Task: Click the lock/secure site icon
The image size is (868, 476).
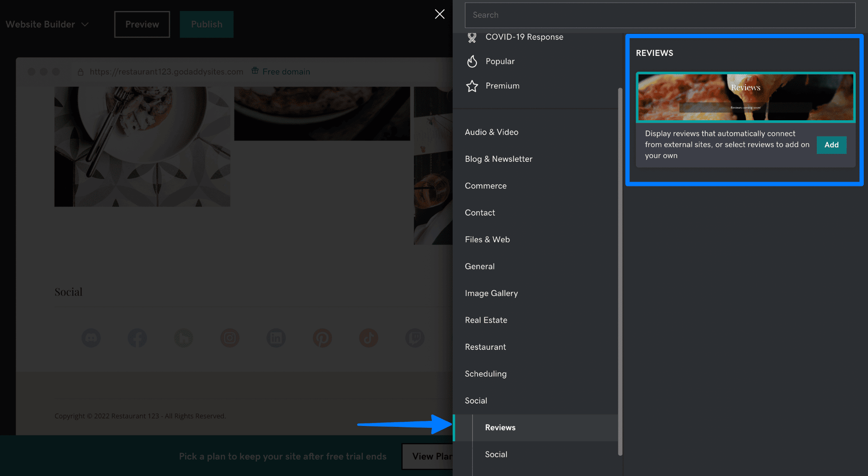Action: click(81, 72)
